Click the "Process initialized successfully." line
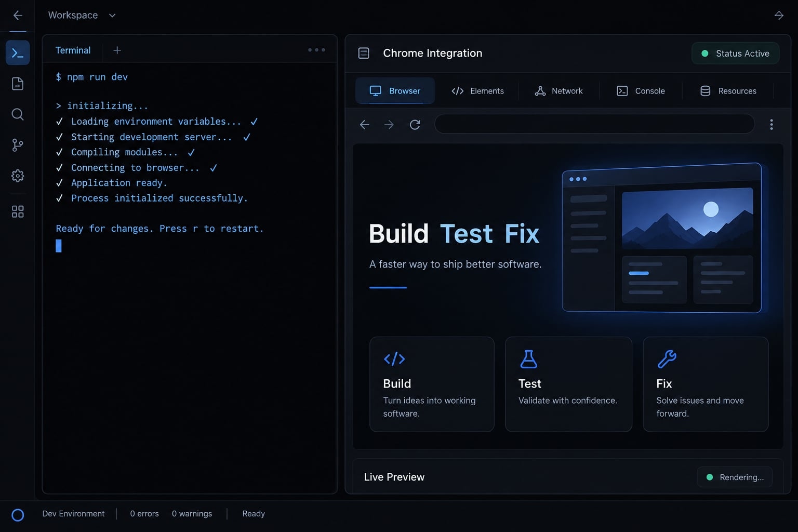Screen dimensions: 798x532 pos(152,198)
